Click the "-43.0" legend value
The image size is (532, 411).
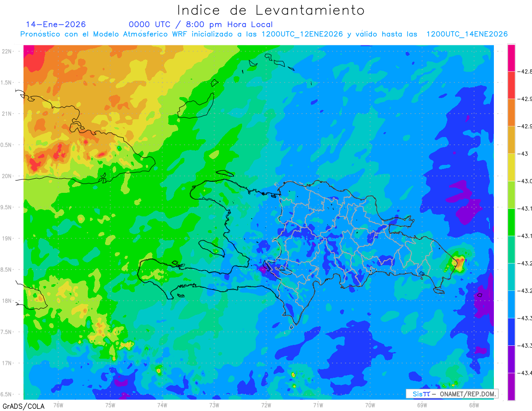pos(525,181)
